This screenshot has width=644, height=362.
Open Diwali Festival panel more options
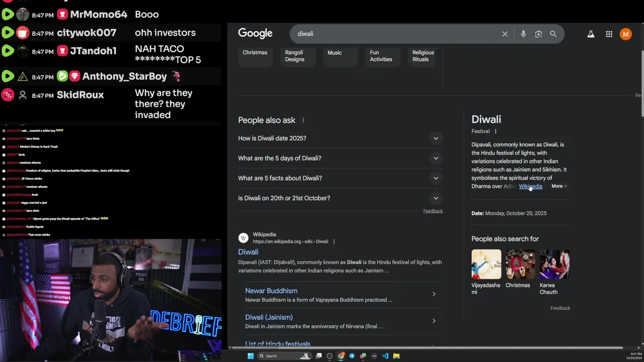496,131
